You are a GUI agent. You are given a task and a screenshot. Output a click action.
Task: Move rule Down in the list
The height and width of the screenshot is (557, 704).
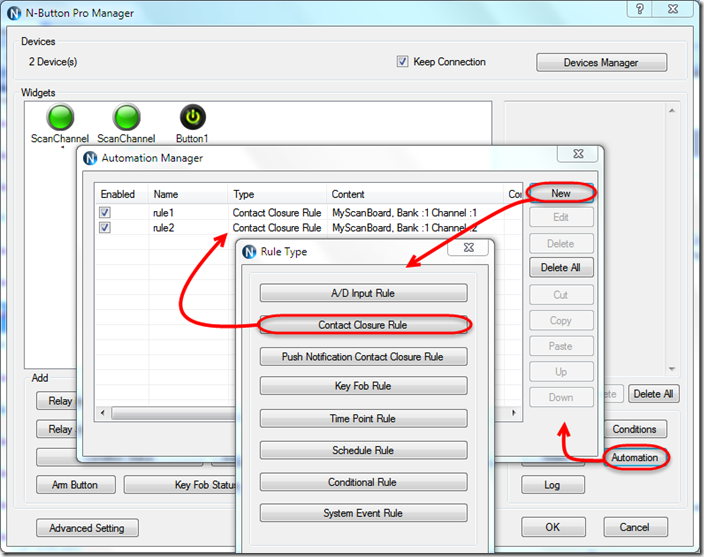(x=561, y=397)
